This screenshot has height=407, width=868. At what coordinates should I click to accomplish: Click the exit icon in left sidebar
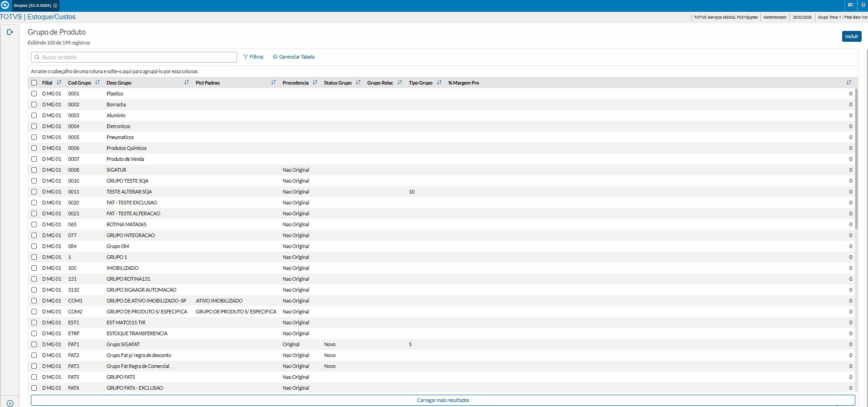10,32
